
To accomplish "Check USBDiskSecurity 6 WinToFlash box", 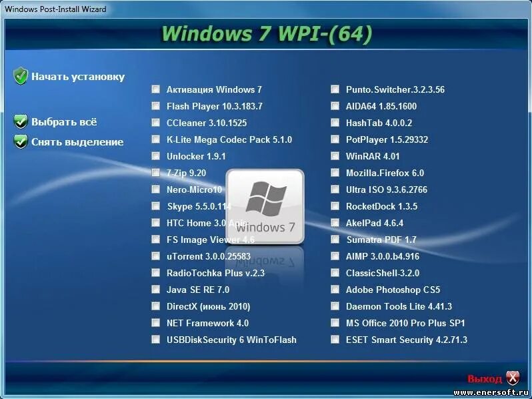I will [x=156, y=339].
